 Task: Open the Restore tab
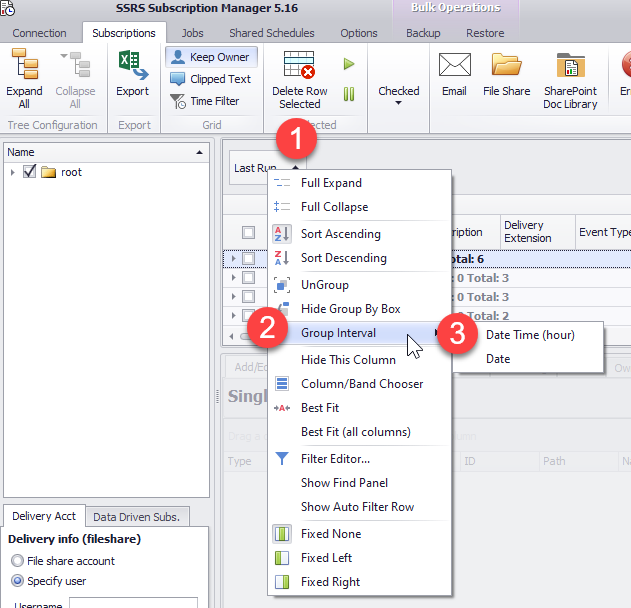click(x=485, y=33)
